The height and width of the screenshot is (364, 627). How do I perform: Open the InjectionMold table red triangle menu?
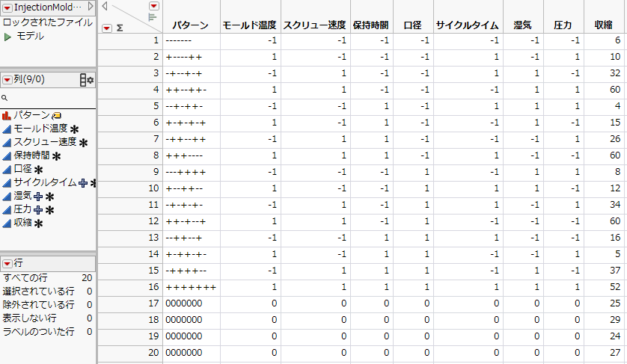tap(7, 7)
